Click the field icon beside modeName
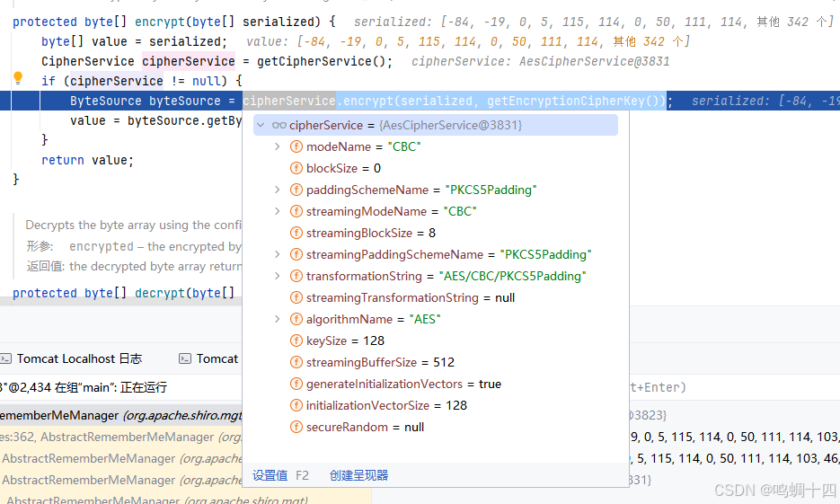Viewport: 840px width, 504px height. (296, 146)
